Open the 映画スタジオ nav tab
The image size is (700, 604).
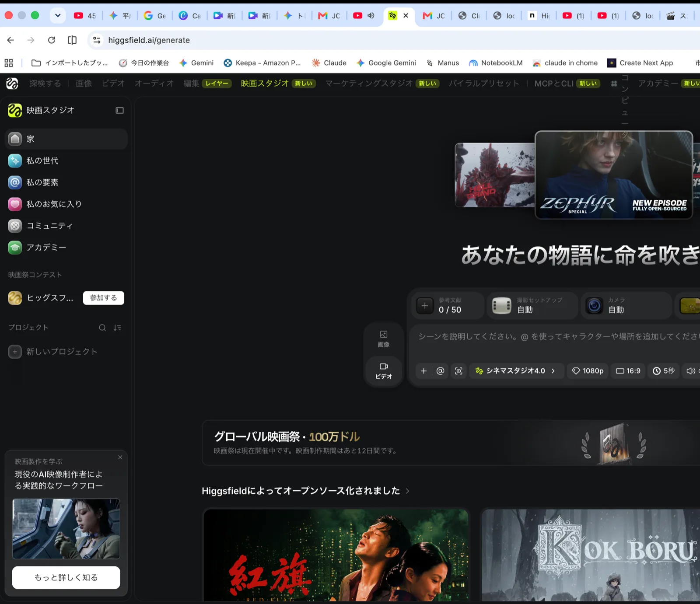click(265, 83)
